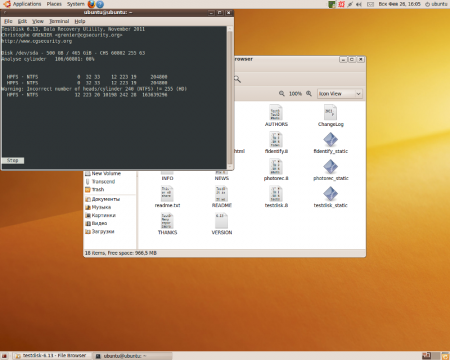This screenshot has height=360, width=450.
Task: Click the workspace switcher in bottom panel
Action: click(x=431, y=356)
